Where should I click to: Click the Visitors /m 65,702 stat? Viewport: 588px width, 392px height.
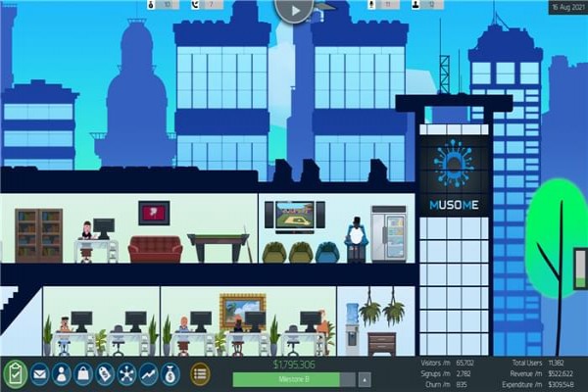pyautogui.click(x=447, y=364)
